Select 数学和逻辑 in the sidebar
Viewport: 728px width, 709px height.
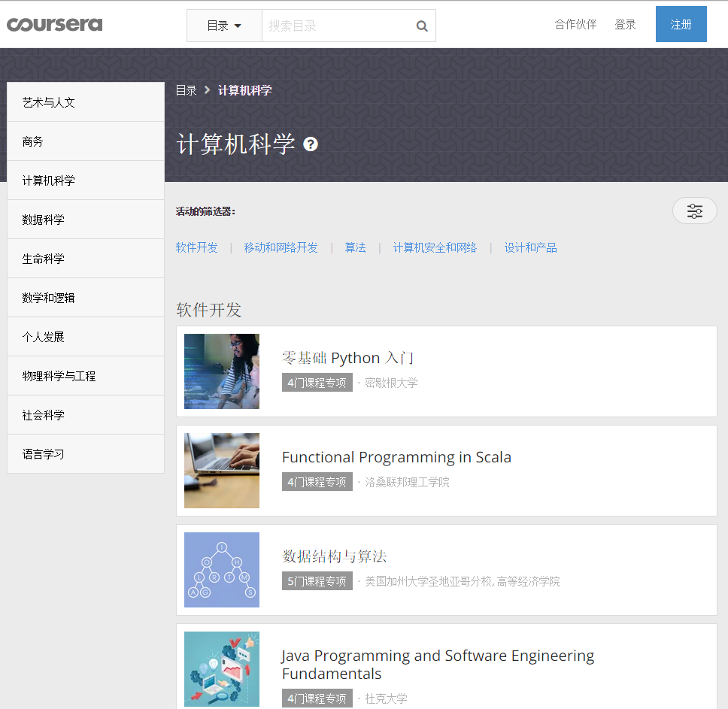click(x=86, y=298)
